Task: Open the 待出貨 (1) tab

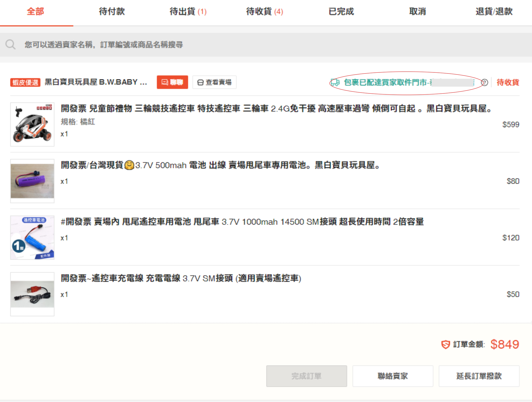Action: [188, 12]
